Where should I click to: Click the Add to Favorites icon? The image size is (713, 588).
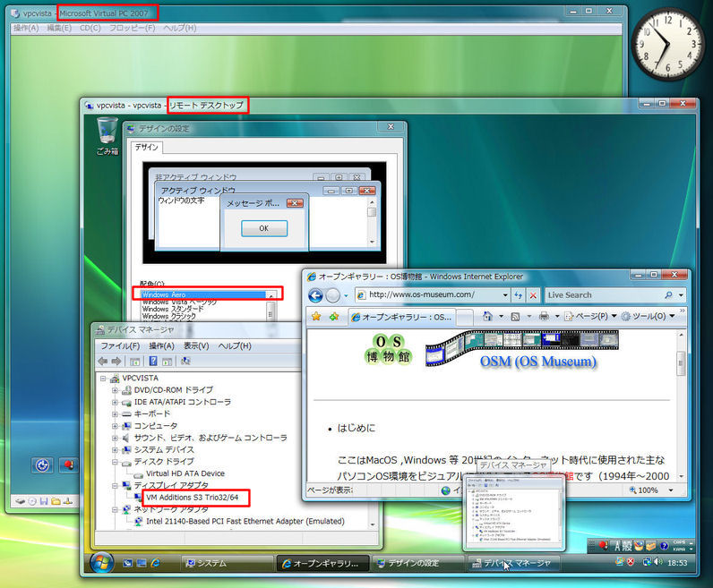point(334,316)
